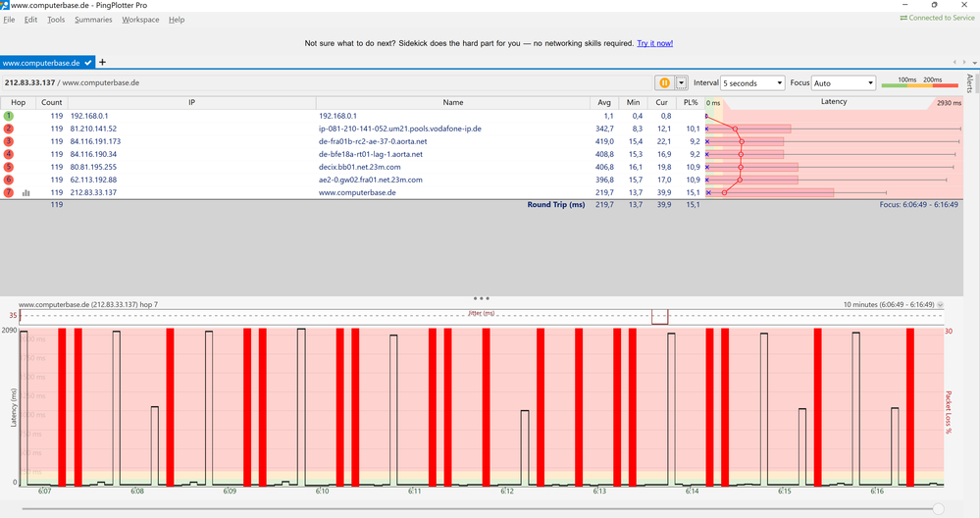
Task: Open the tab list arrow at the right of the tab bar
Action: click(x=974, y=63)
